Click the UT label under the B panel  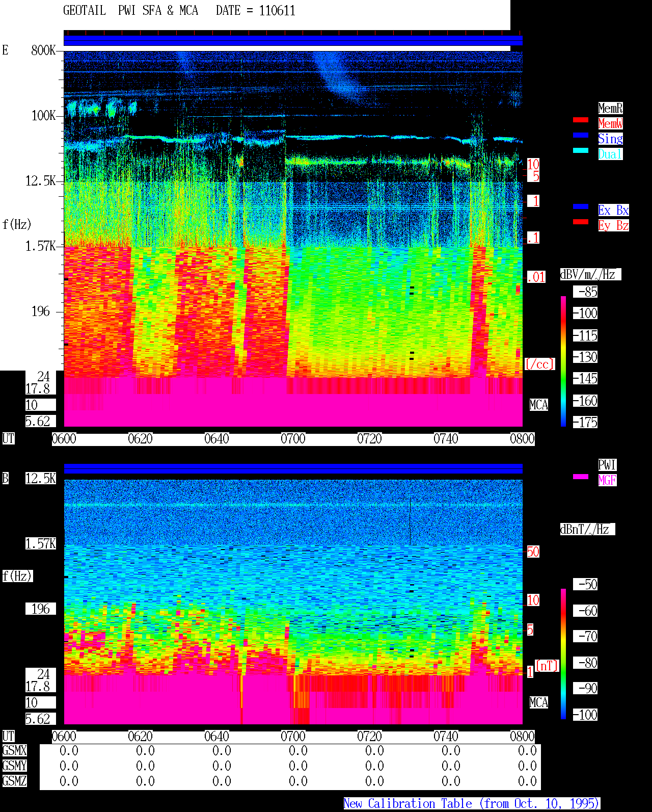(8, 736)
